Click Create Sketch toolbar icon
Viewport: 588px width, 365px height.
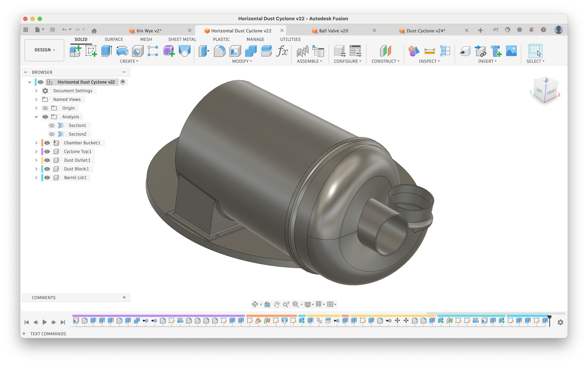click(x=91, y=51)
